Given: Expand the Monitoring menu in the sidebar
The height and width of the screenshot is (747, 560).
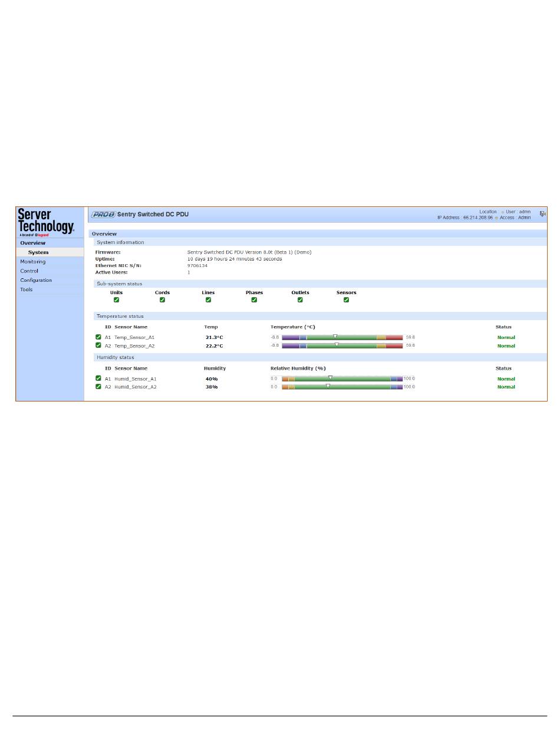Looking at the screenshot, I should click(33, 262).
